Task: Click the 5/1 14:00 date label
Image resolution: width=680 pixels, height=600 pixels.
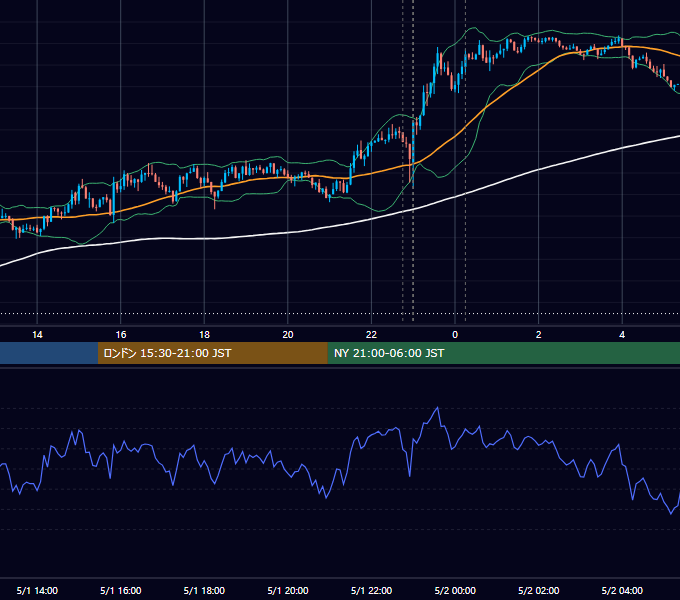Action: point(37,590)
